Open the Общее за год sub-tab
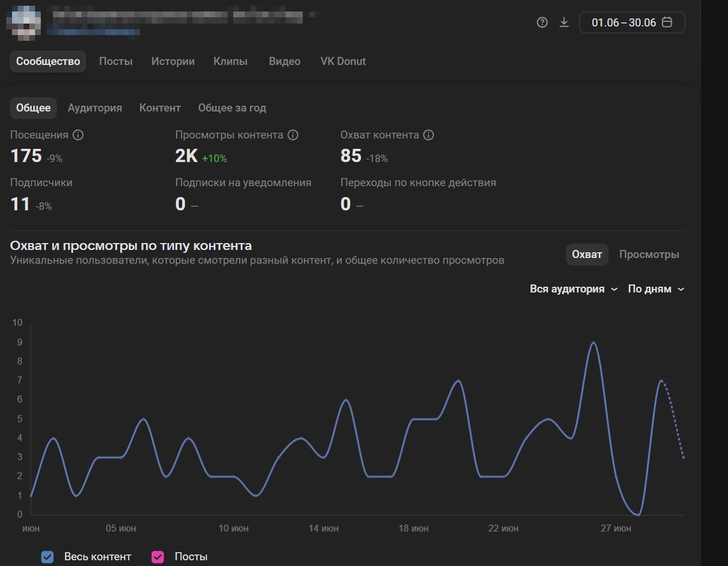 point(232,108)
